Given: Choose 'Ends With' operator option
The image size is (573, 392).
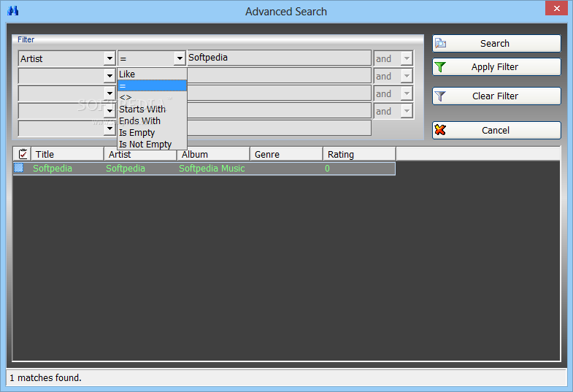Looking at the screenshot, I should click(152, 121).
